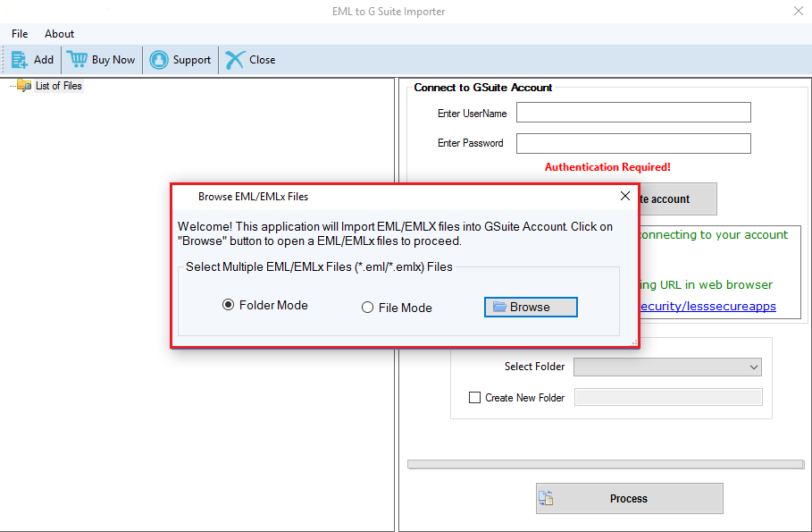Click the Add file icon in toolbar

point(19,60)
